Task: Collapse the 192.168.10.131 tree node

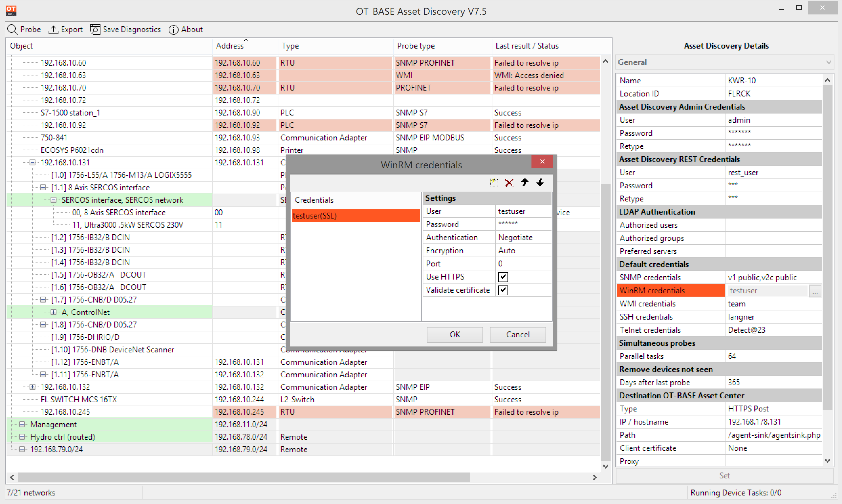Action: click(x=32, y=162)
